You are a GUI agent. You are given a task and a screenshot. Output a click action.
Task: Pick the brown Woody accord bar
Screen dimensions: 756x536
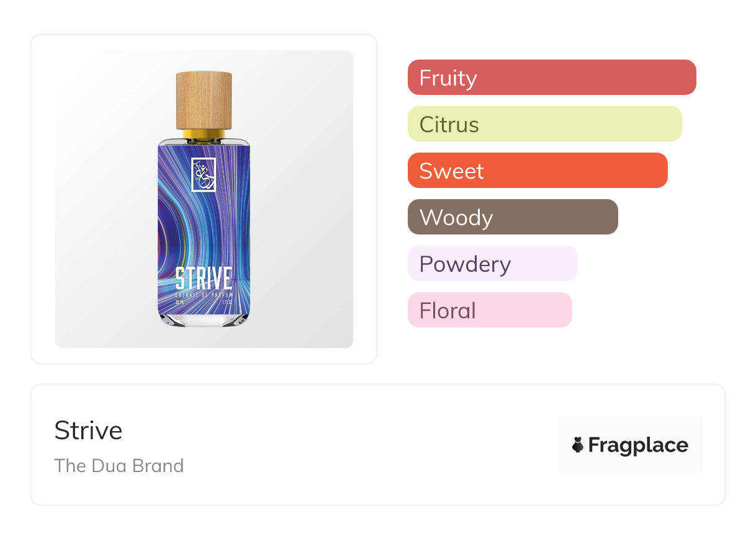(512, 217)
